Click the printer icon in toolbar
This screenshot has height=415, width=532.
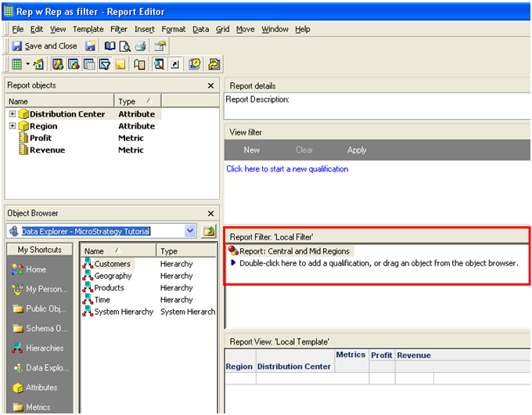click(140, 46)
